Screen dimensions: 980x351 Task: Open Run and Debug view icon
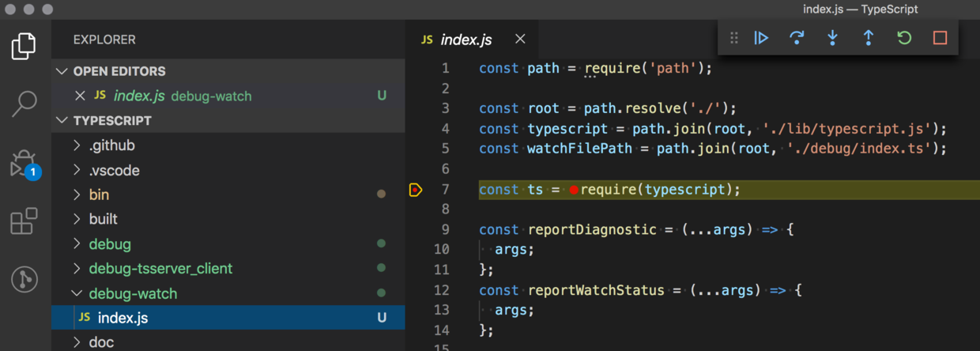[x=24, y=164]
